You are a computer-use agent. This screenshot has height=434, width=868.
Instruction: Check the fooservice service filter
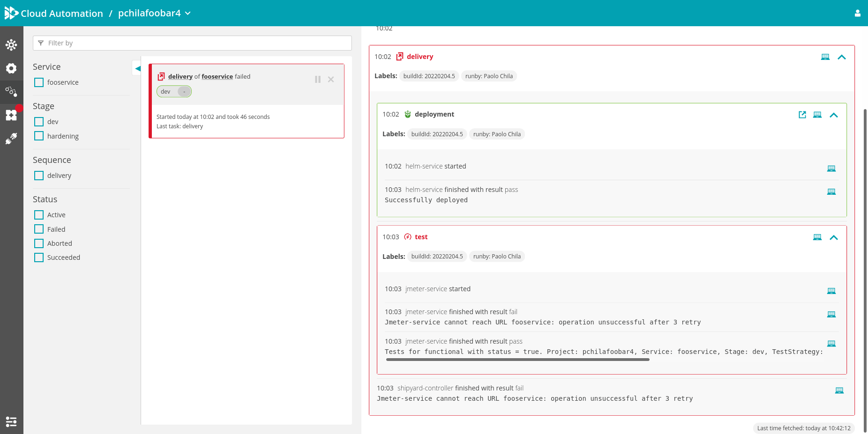[39, 82]
